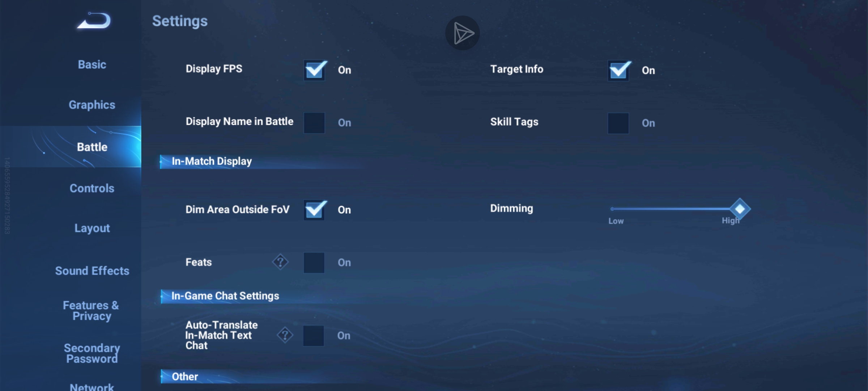Open the Sound Effects tab
This screenshot has width=868, height=391.
point(92,271)
